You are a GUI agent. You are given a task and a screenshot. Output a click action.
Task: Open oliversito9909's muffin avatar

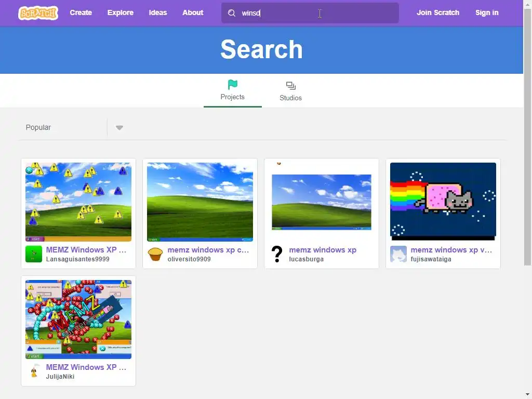coord(155,254)
